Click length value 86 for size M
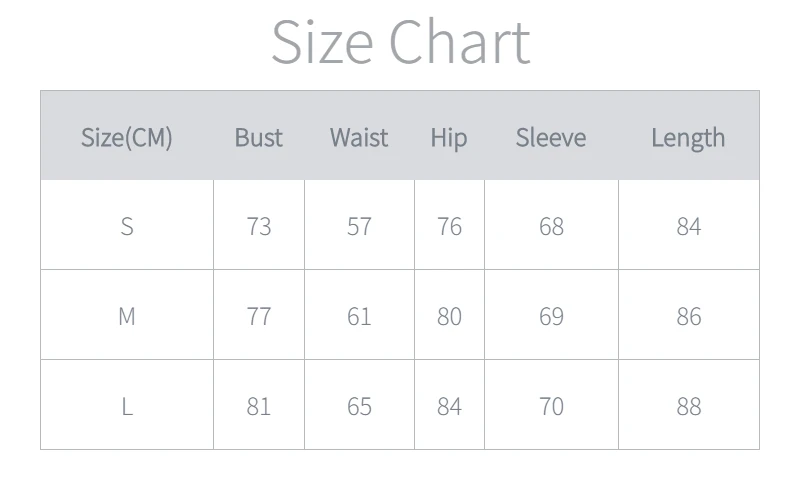This screenshot has height=500, width=800. click(688, 316)
